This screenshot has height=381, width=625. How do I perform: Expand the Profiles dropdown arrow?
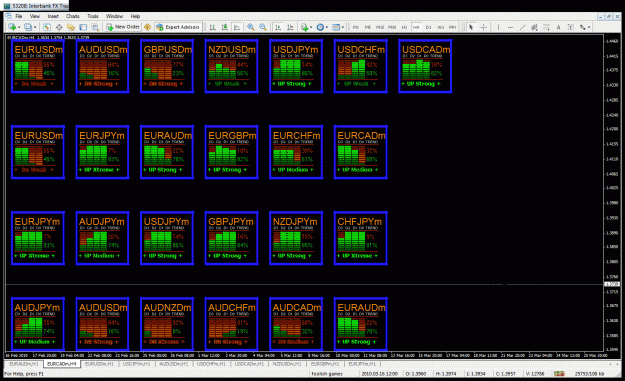click(x=35, y=27)
